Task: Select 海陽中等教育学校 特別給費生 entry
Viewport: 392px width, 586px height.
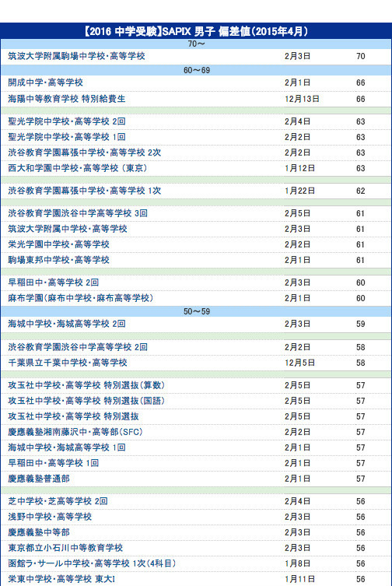Action: (x=67, y=99)
